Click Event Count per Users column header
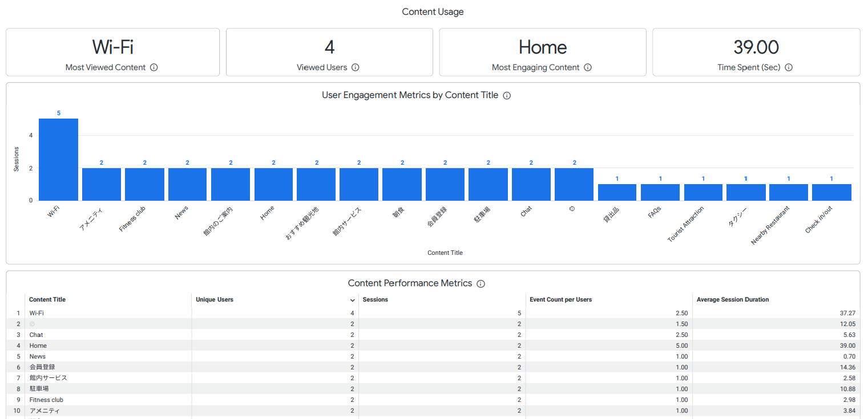This screenshot has width=868, height=419. tap(560, 300)
